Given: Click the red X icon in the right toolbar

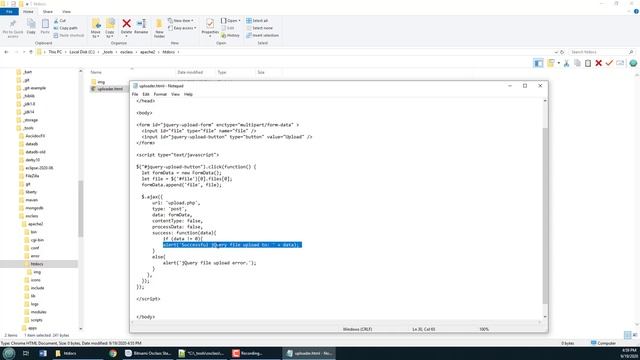Looking at the screenshot, I should pos(598,63).
